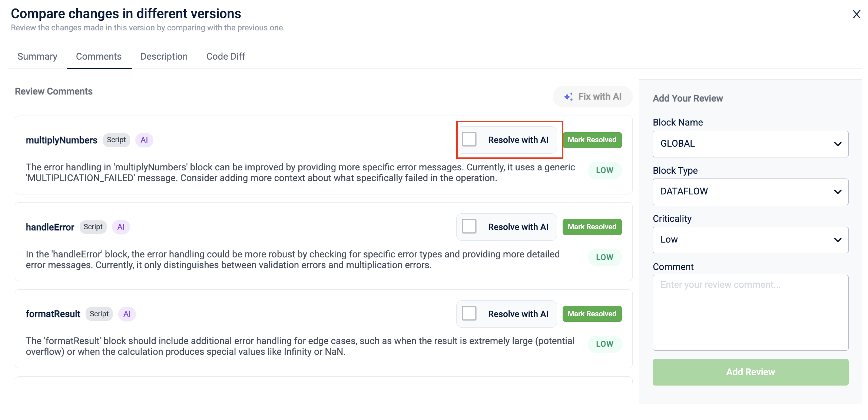Switch to the Description tab

point(164,56)
